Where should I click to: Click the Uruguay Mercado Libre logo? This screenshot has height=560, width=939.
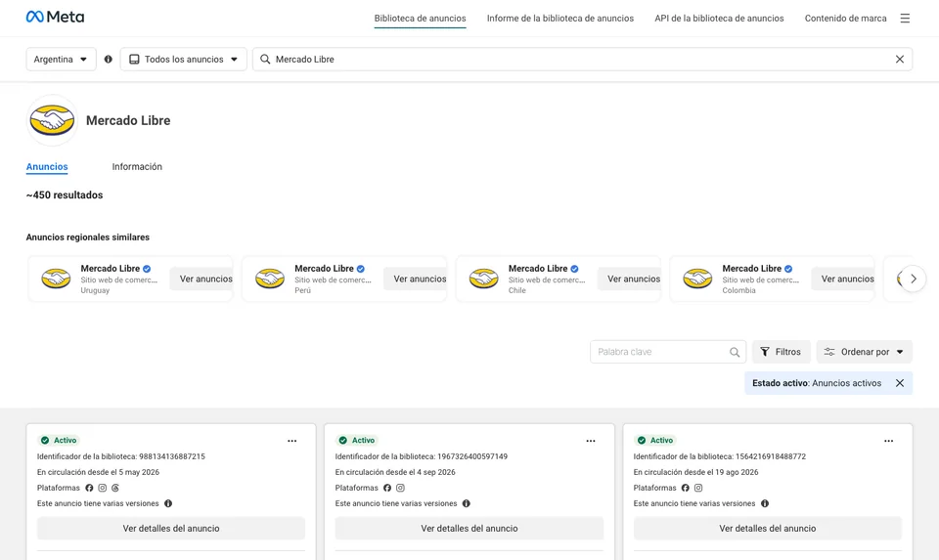(x=56, y=279)
